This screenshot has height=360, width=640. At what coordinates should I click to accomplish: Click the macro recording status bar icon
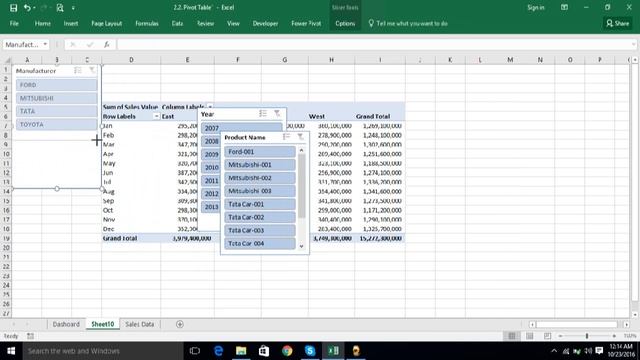point(30,336)
